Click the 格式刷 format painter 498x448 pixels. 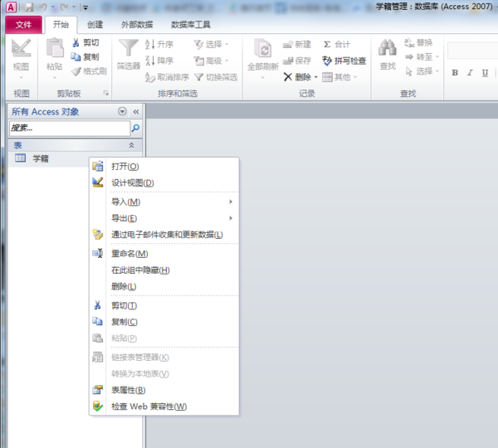[x=90, y=71]
